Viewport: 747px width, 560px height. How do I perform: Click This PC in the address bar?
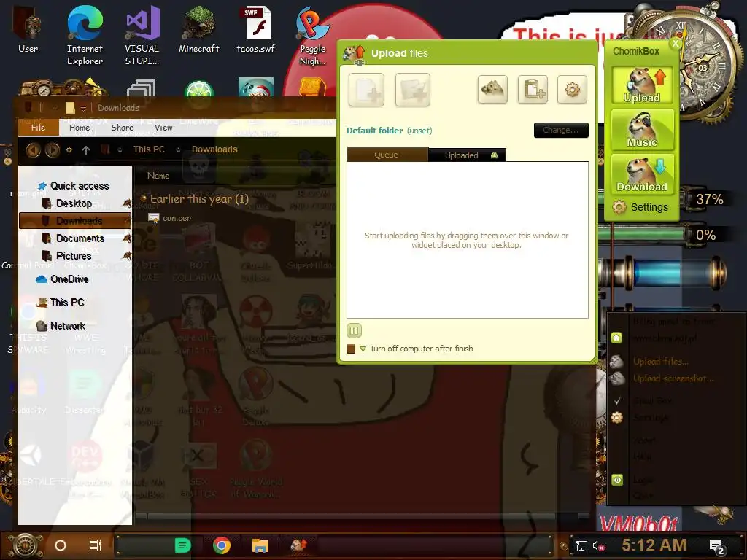click(149, 149)
